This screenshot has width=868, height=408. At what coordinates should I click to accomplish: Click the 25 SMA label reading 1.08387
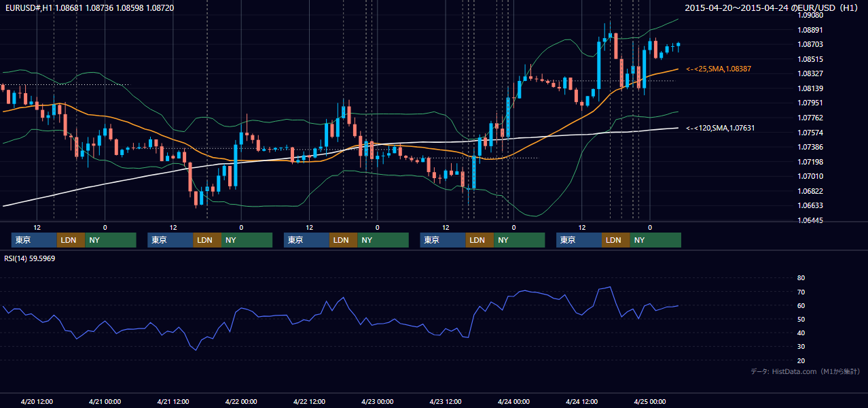point(719,69)
